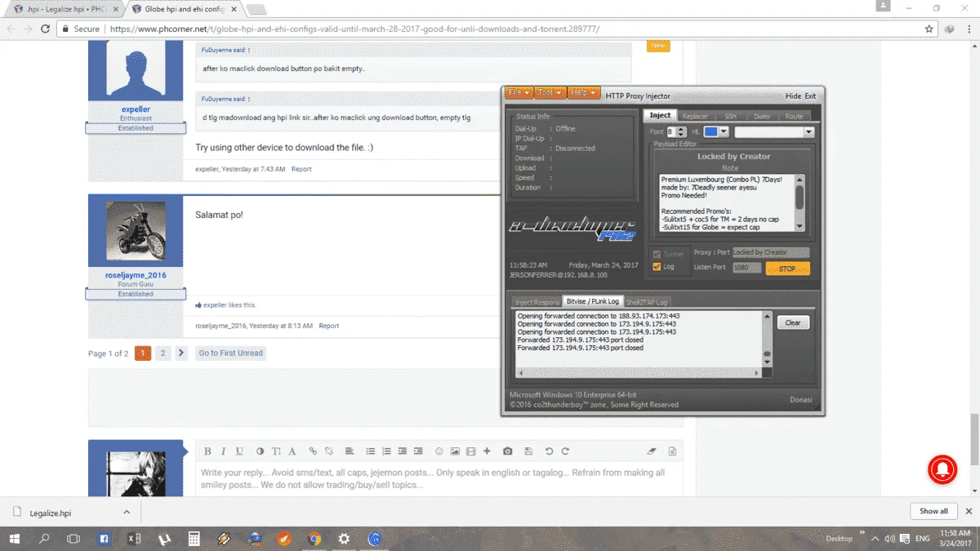Click Go to First Unread button

tap(230, 353)
